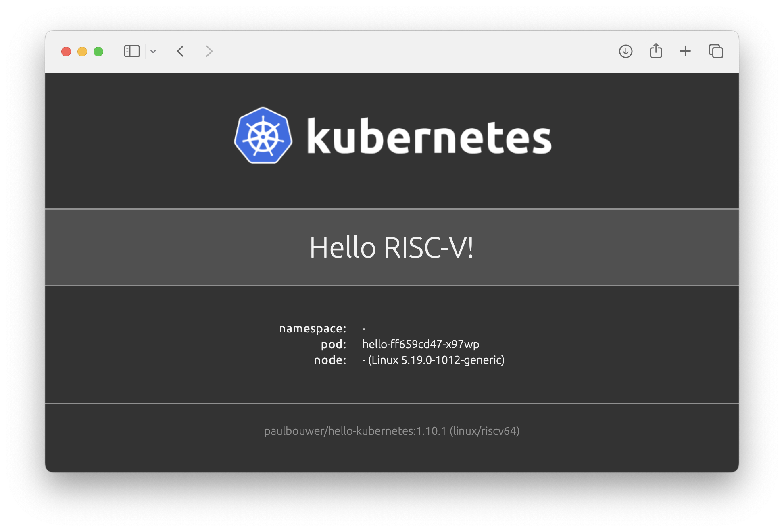Image resolution: width=784 pixels, height=532 pixels.
Task: Expand the sidebar tab group dropdown chevron
Action: [x=153, y=51]
